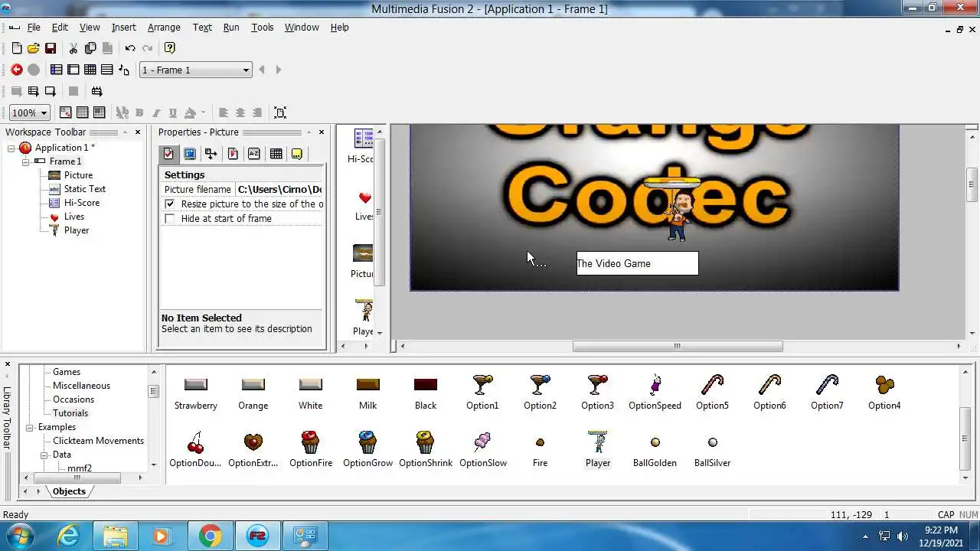Screen dimensions: 980x551
Task: Open the Tools menu
Action: pyautogui.click(x=263, y=27)
